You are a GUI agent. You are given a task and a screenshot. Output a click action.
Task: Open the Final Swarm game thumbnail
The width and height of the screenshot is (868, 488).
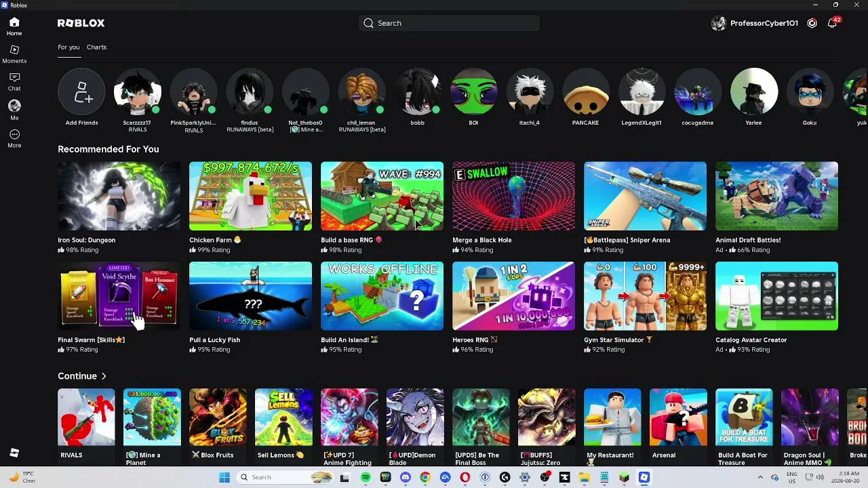[x=119, y=296]
